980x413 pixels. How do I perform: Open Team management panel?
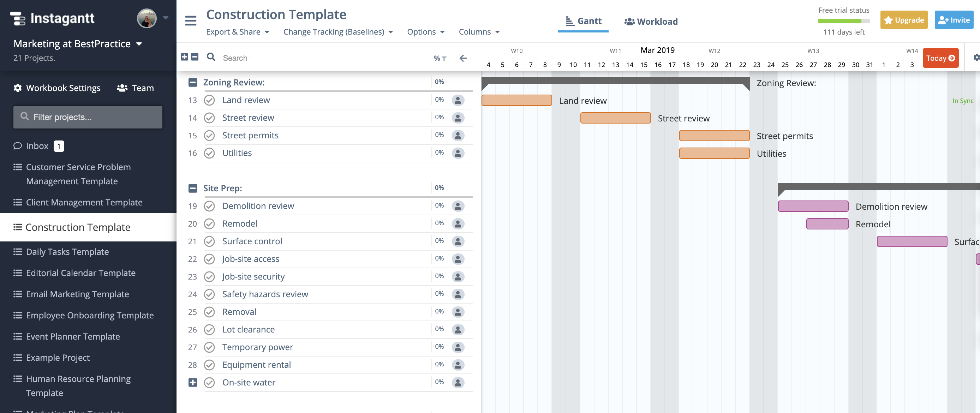click(135, 88)
